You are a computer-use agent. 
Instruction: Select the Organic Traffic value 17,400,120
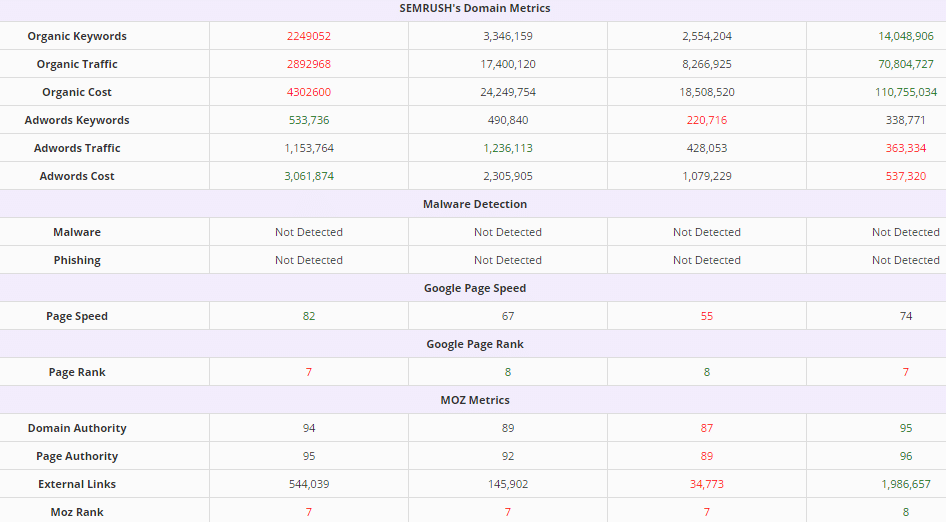[508, 64]
